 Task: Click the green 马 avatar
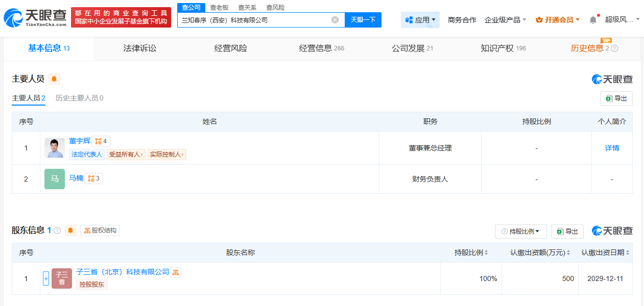[55, 179]
